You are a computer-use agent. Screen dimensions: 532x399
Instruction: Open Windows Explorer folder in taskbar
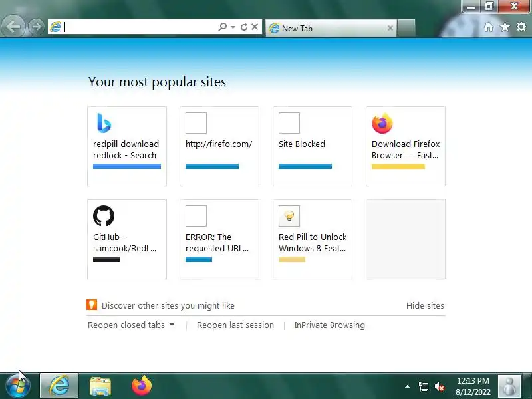coord(100,387)
